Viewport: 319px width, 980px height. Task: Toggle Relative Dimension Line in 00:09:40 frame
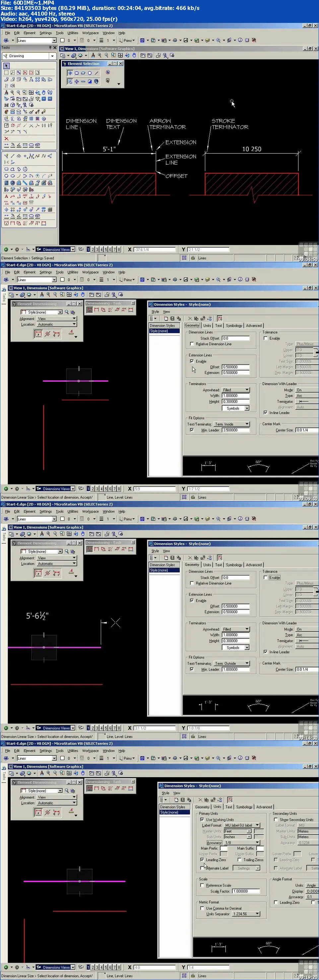192,344
